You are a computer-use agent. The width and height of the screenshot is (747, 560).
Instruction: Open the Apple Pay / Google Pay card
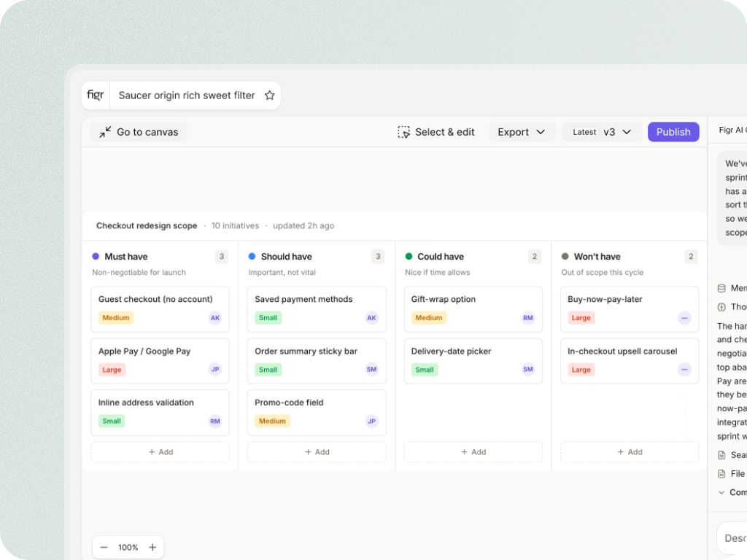click(160, 361)
